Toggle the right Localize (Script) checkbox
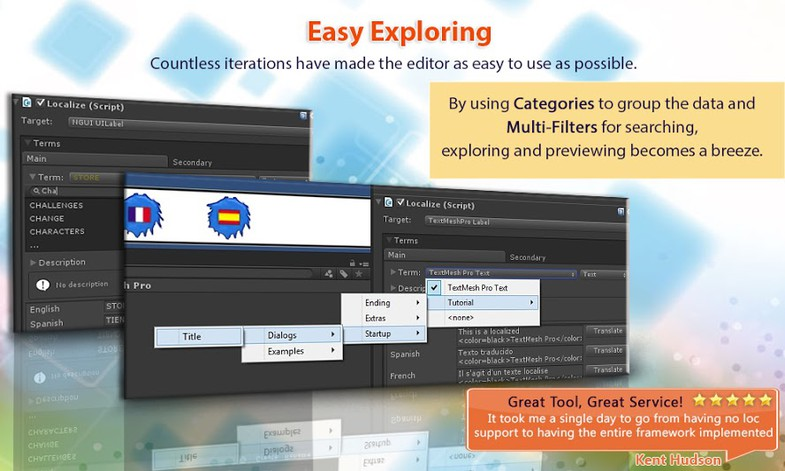The image size is (785, 471). point(401,202)
